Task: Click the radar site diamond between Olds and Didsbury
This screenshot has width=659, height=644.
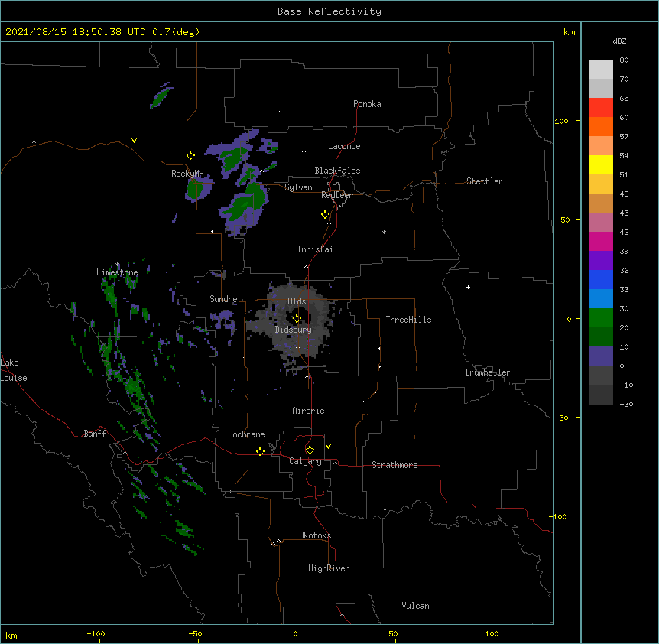Action: [x=297, y=319]
